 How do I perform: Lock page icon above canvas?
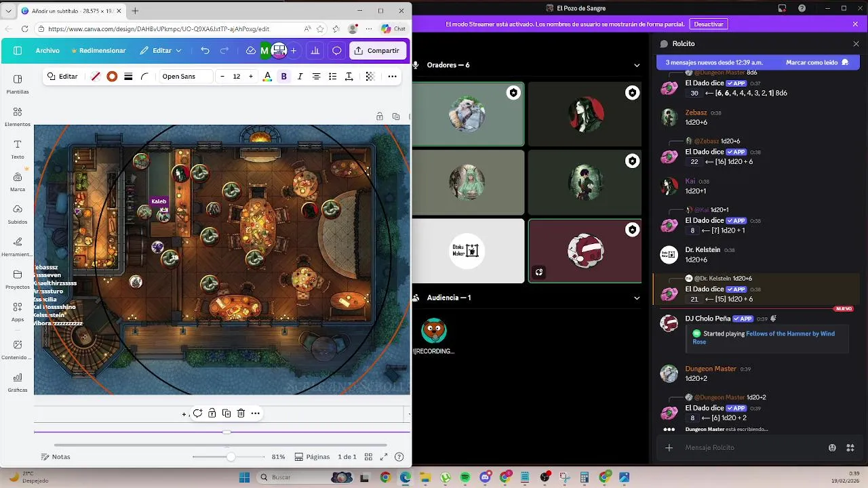click(379, 117)
